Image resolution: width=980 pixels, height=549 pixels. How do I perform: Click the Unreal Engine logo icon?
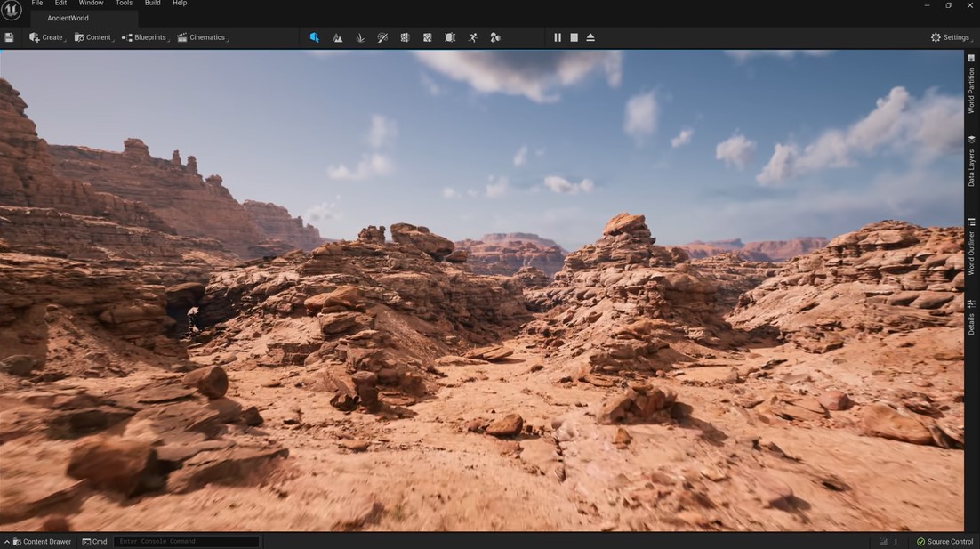(12, 11)
